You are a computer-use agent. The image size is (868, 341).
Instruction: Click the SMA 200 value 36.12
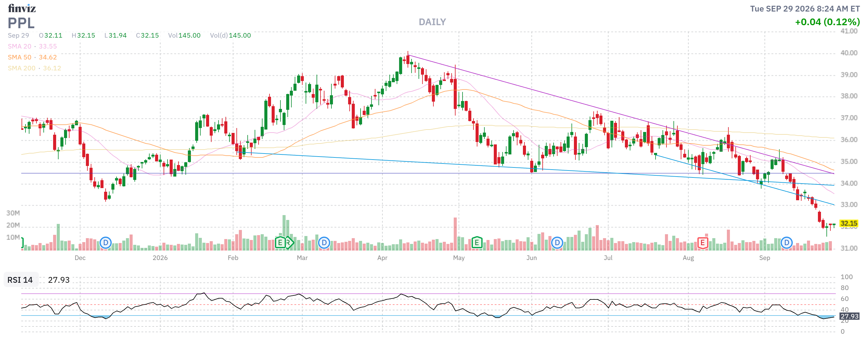[52, 68]
